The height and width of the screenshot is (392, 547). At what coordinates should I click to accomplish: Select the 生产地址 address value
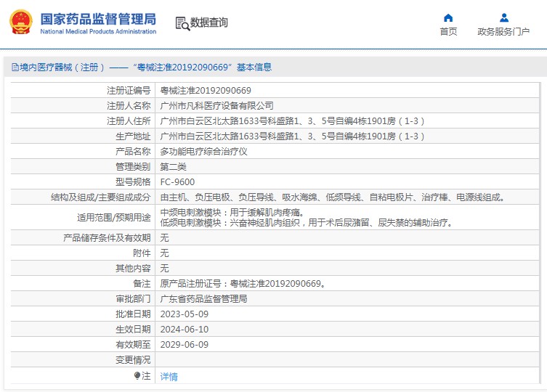coord(292,136)
